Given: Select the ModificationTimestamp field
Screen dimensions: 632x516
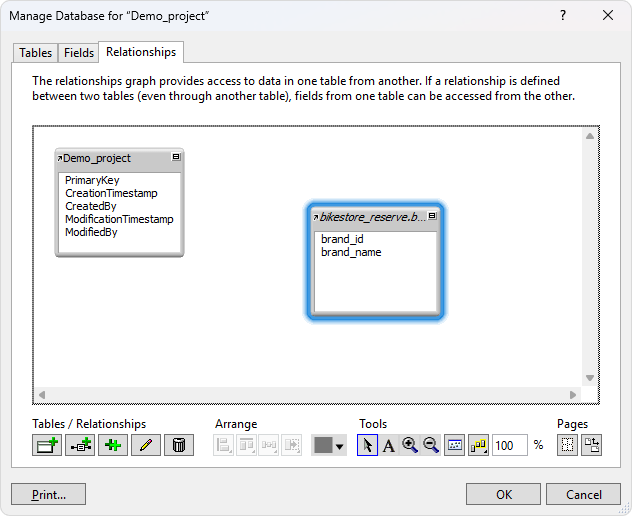Looking at the screenshot, I should pos(119,219).
